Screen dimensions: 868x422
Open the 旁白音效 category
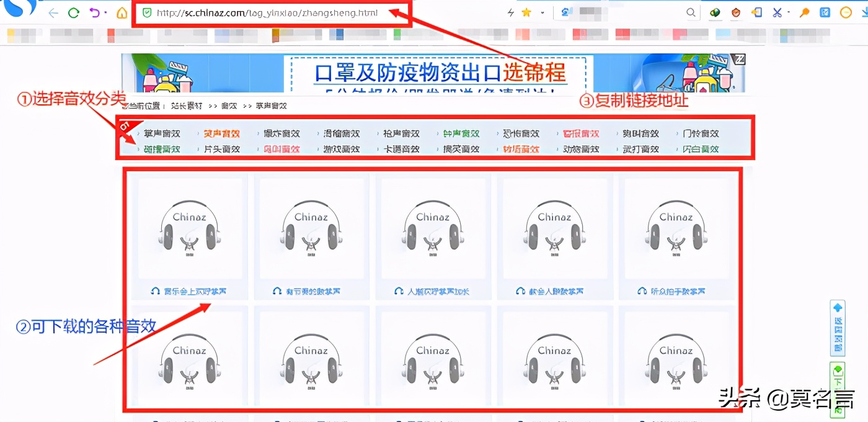click(x=701, y=149)
